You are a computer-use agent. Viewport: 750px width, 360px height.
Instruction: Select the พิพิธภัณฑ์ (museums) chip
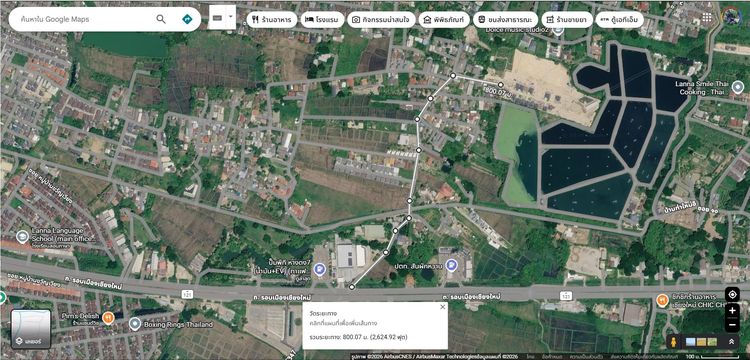(x=444, y=20)
